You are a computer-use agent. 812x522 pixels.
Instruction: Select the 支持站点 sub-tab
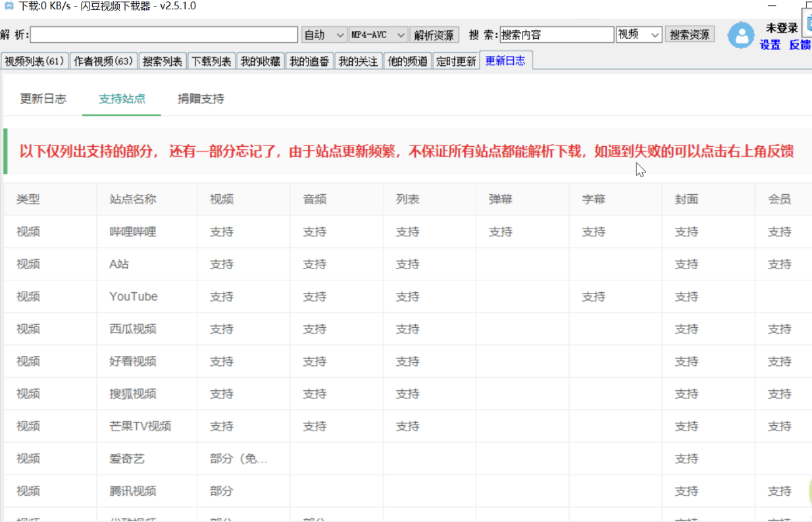[122, 99]
